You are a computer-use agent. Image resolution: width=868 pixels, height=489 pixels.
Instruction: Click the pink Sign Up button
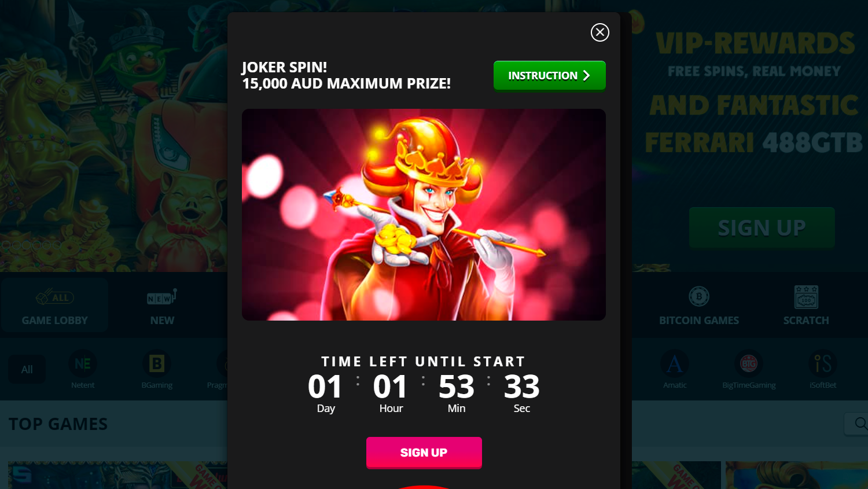[x=424, y=452]
